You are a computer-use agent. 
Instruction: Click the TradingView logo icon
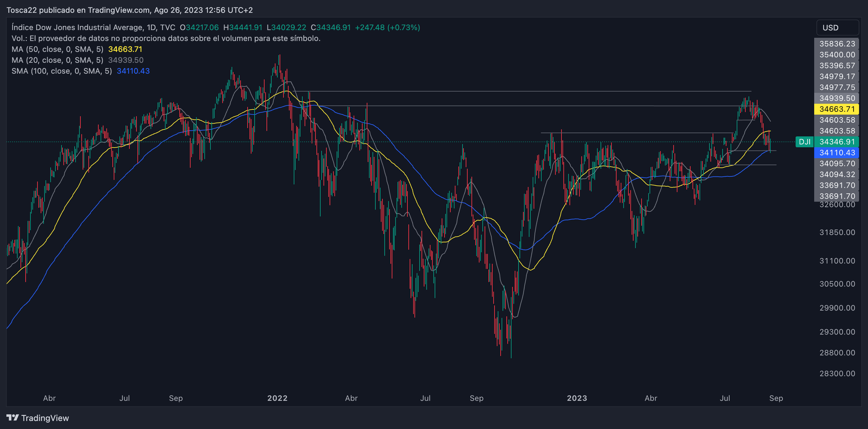[12, 417]
